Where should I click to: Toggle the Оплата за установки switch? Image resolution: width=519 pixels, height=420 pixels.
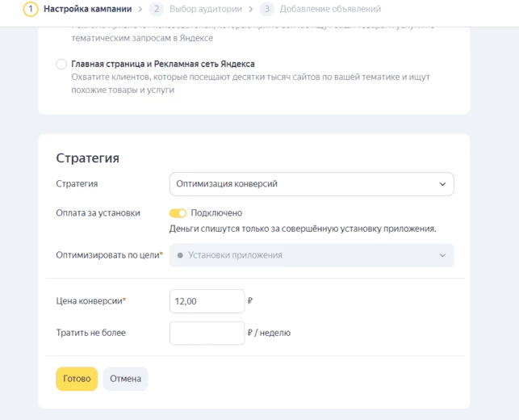[178, 213]
